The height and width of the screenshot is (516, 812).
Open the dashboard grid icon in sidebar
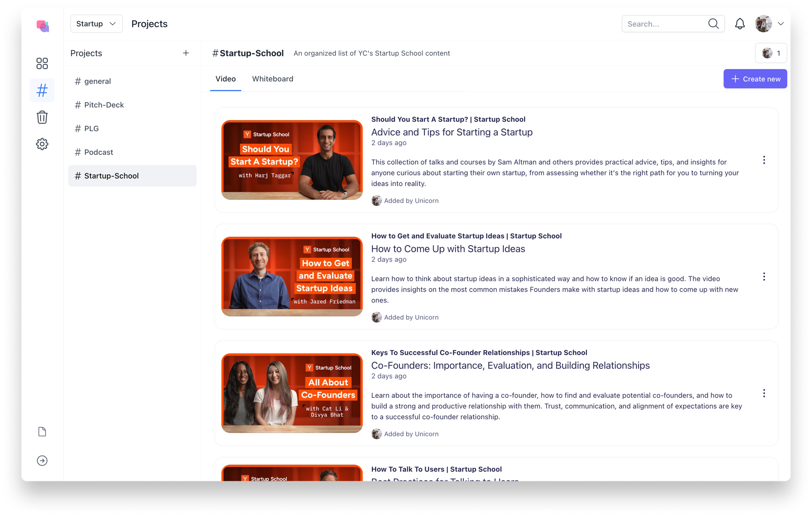point(42,63)
